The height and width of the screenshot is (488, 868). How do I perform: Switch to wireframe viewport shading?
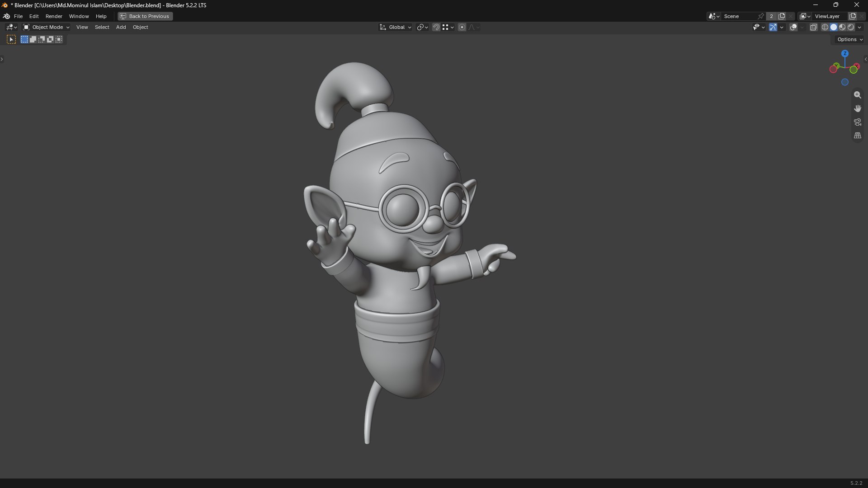[825, 27]
